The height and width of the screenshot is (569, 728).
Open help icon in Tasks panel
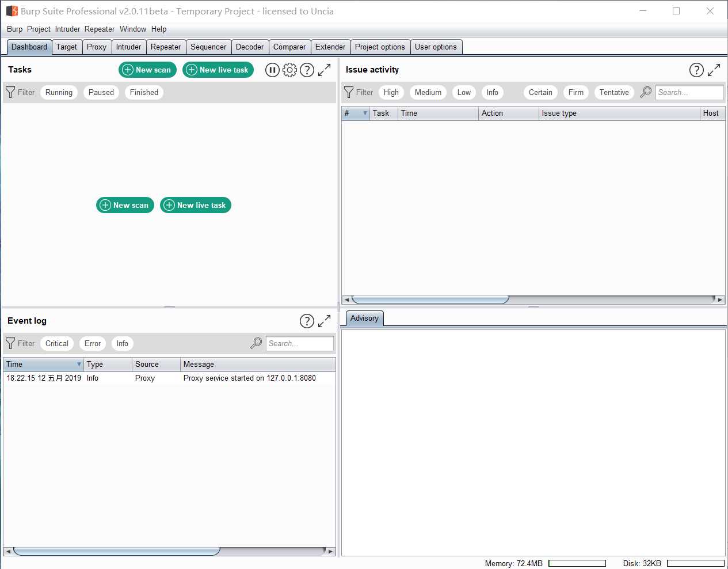pyautogui.click(x=307, y=70)
